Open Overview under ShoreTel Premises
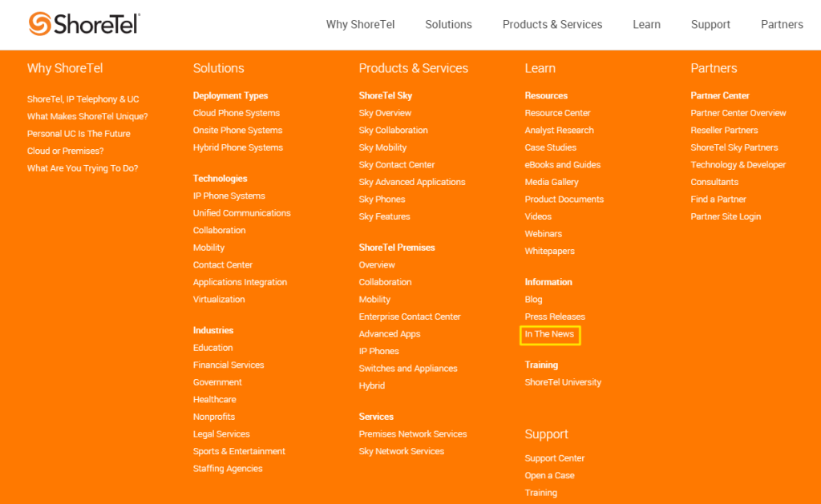This screenshot has width=821, height=504. click(x=377, y=265)
